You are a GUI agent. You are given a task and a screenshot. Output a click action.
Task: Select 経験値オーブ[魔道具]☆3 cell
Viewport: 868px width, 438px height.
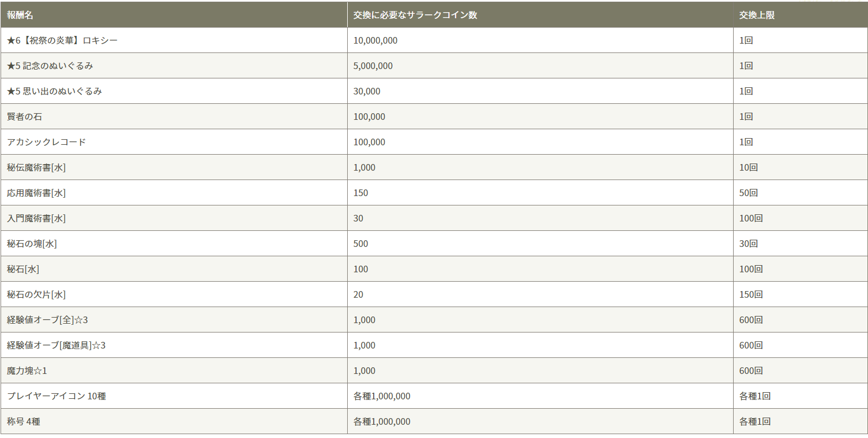point(56,346)
